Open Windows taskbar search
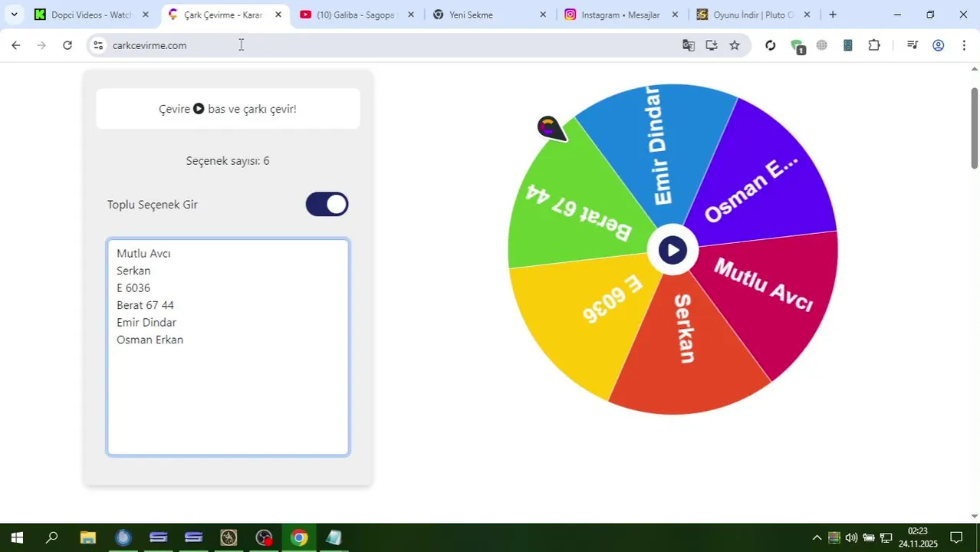980x552 pixels. click(52, 537)
